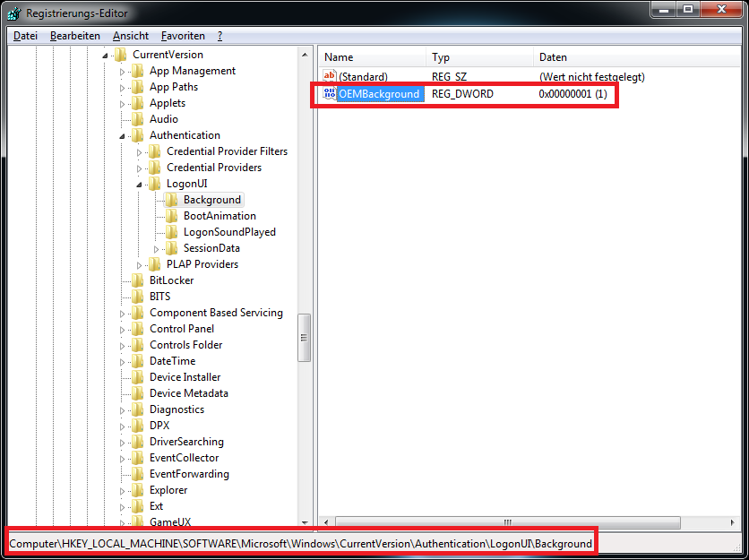Click the Credential Providers folder icon
The image size is (749, 560).
tap(154, 168)
